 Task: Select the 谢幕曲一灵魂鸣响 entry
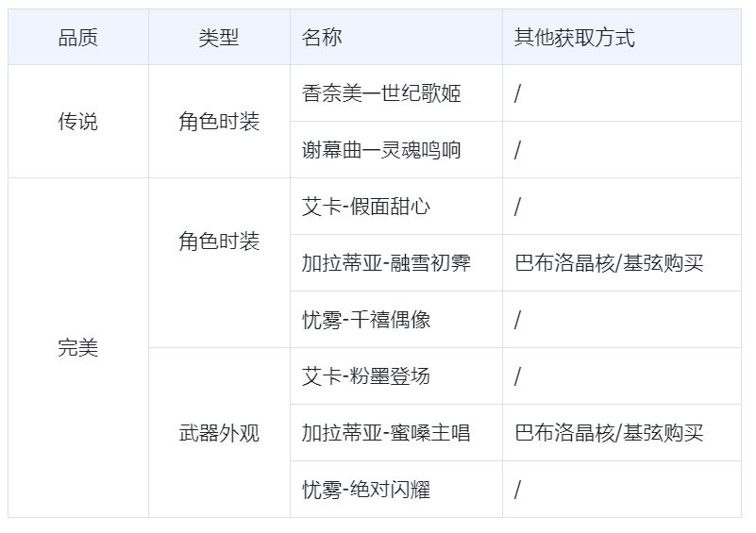381,150
